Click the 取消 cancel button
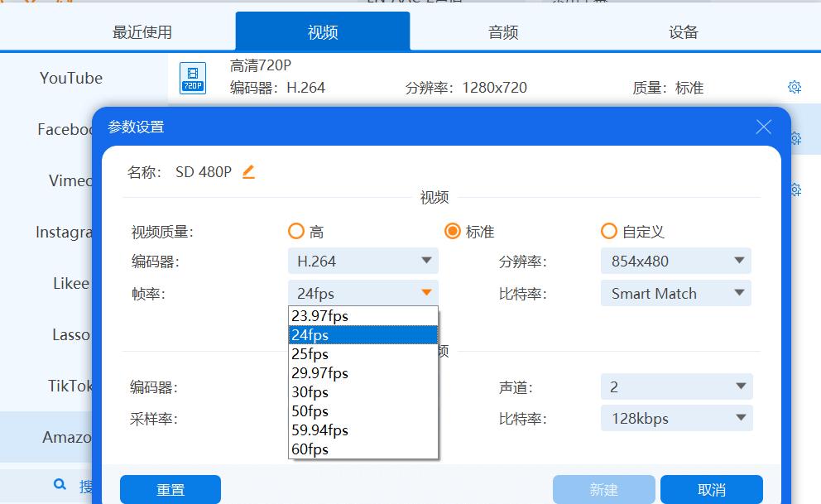Screen dimensions: 821x504 click(x=713, y=489)
